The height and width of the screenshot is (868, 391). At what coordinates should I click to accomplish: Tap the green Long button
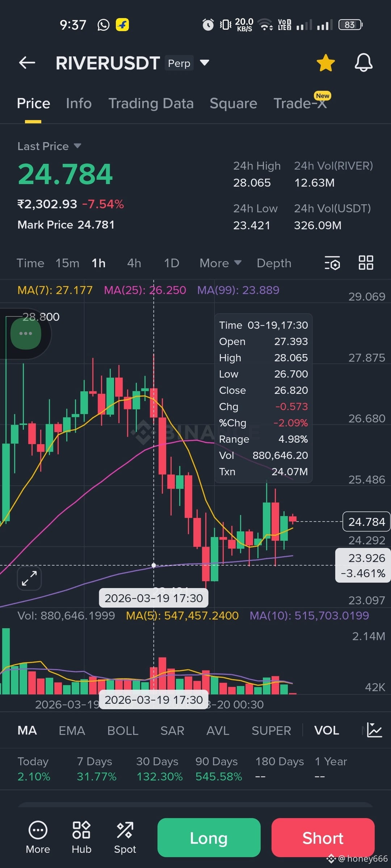pyautogui.click(x=209, y=838)
